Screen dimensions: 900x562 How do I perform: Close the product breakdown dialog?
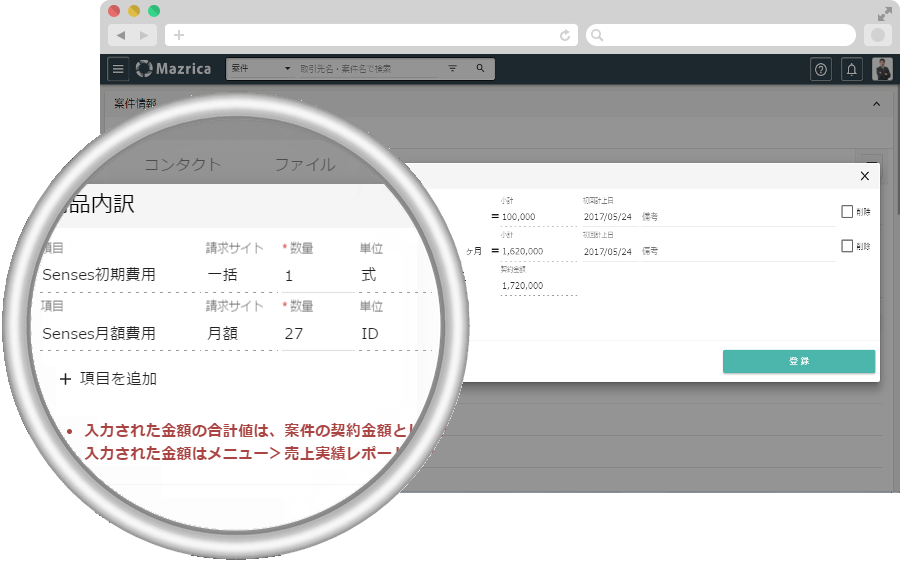pyautogui.click(x=865, y=176)
